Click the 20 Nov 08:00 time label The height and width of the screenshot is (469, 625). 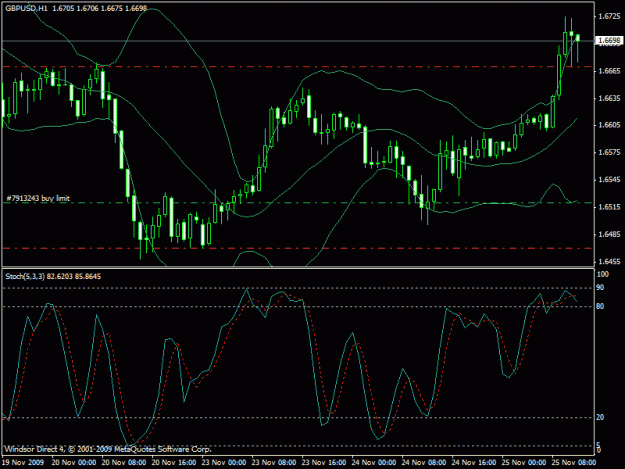124,463
